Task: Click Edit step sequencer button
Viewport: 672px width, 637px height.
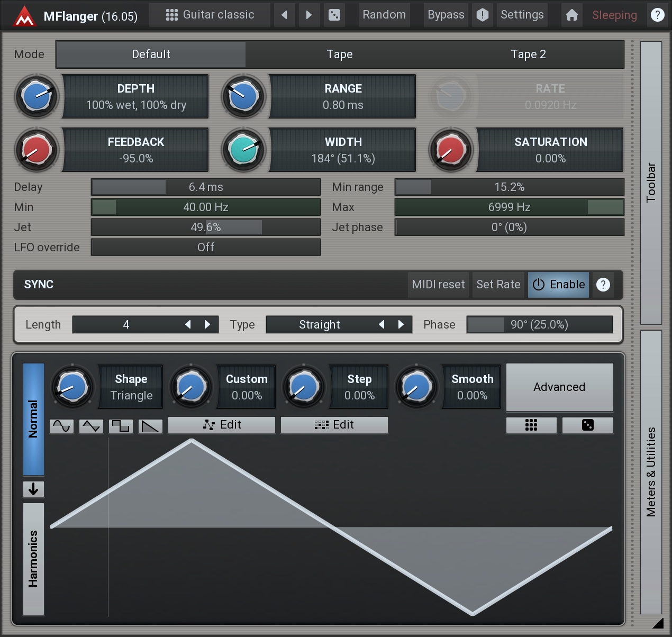Action: pyautogui.click(x=334, y=425)
